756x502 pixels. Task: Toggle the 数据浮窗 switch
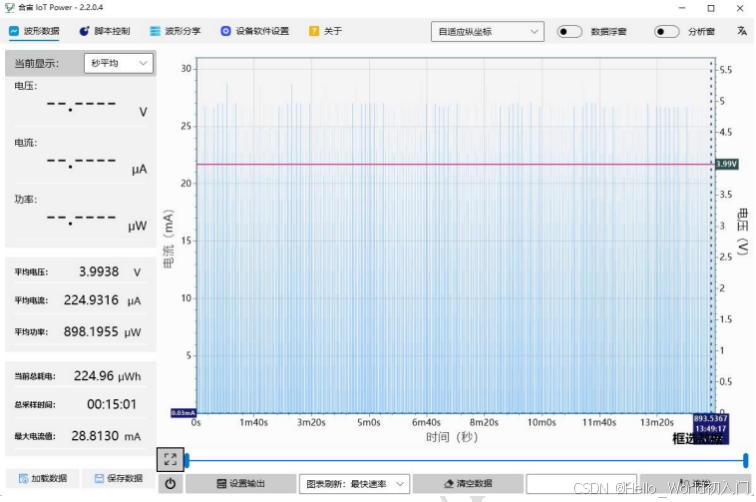569,32
